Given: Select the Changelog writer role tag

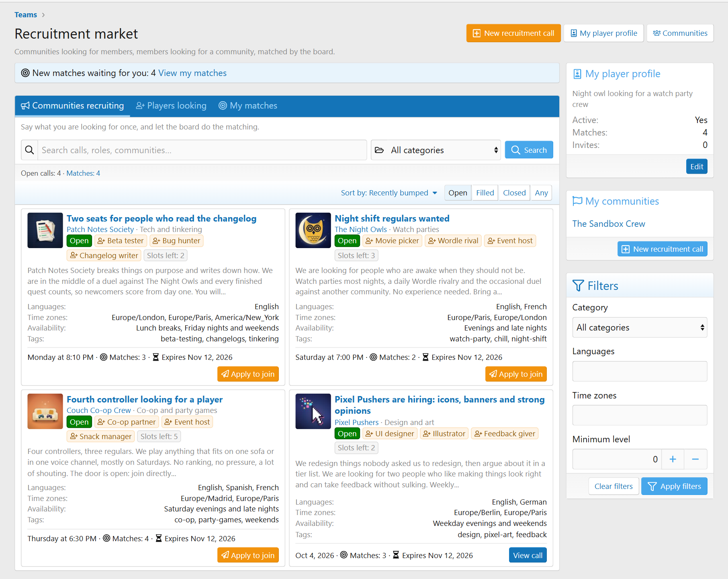Looking at the screenshot, I should [104, 255].
